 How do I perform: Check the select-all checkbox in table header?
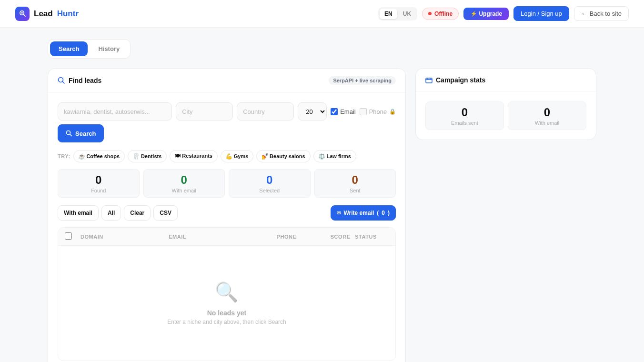69,236
